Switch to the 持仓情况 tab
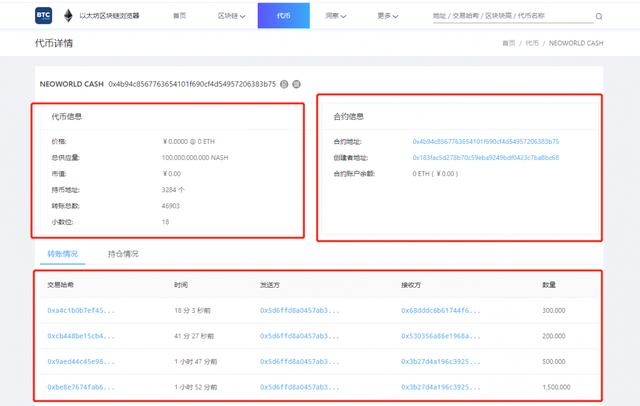640x406 pixels. 123,254
